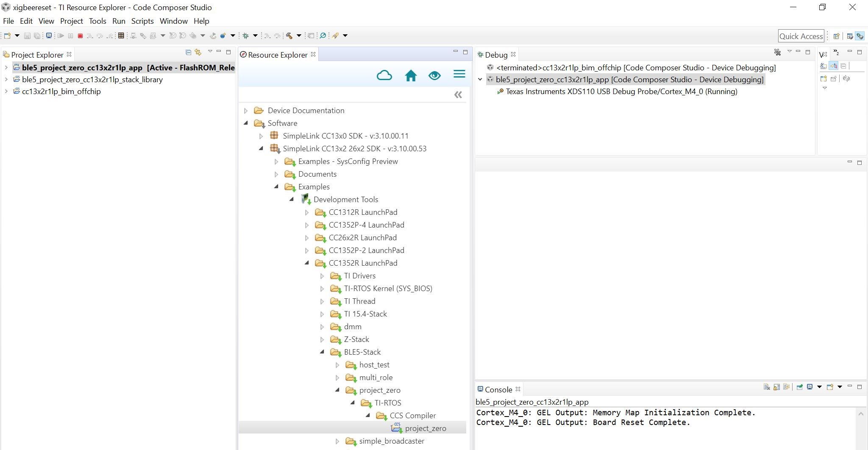The width and height of the screenshot is (868, 450).
Task: Toggle Link with Editor in Project Explorer
Action: [x=198, y=52]
